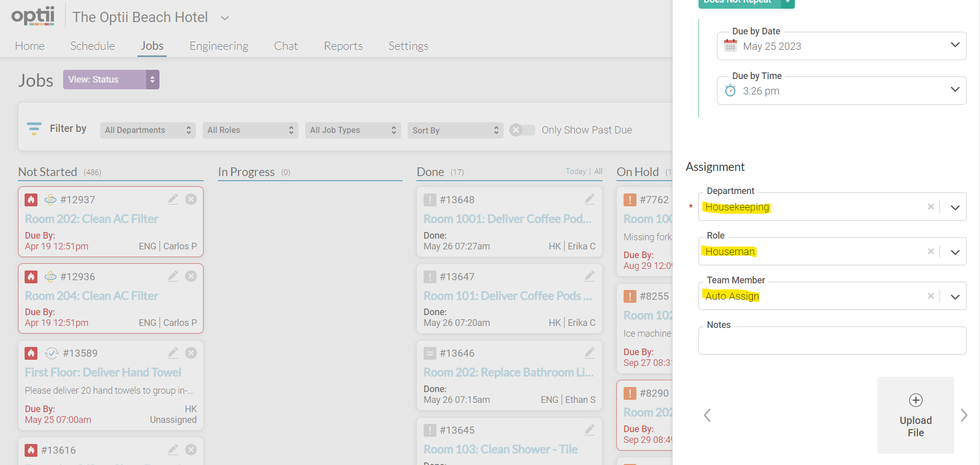Click the priority icon on job #7762

click(x=630, y=200)
